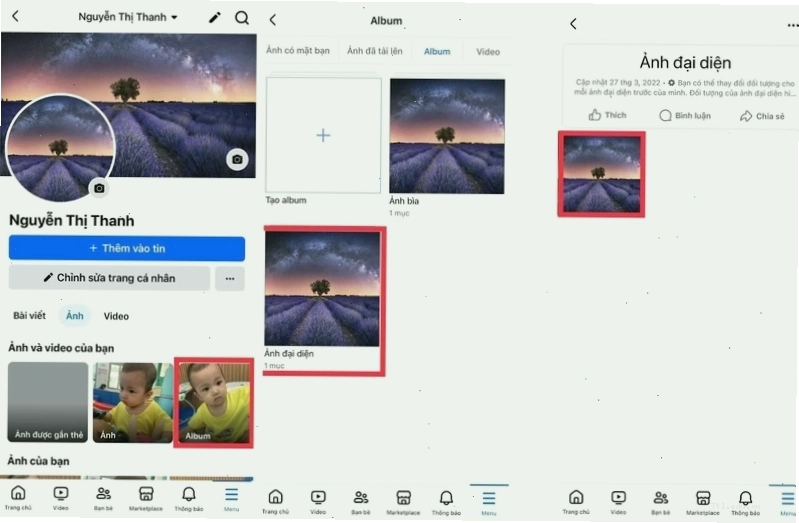Screen dimensions: 799x523
Task: Go back from the Nguyễn Thị Thanh profile screen
Action: coord(15,16)
